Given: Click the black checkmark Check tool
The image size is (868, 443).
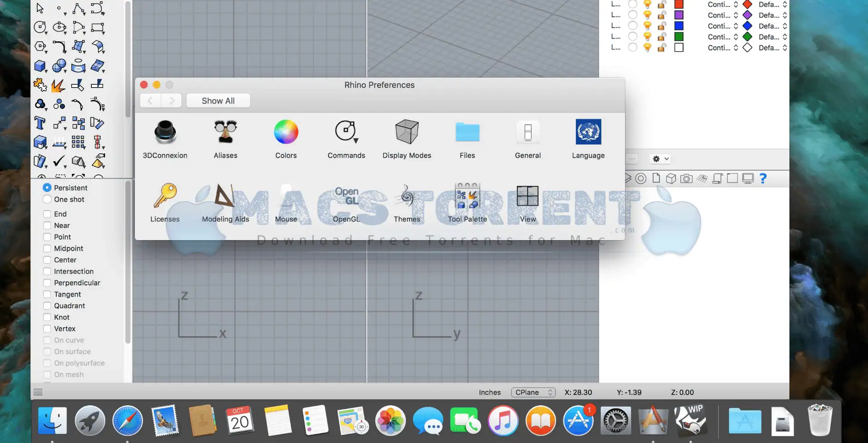Looking at the screenshot, I should pyautogui.click(x=60, y=161).
